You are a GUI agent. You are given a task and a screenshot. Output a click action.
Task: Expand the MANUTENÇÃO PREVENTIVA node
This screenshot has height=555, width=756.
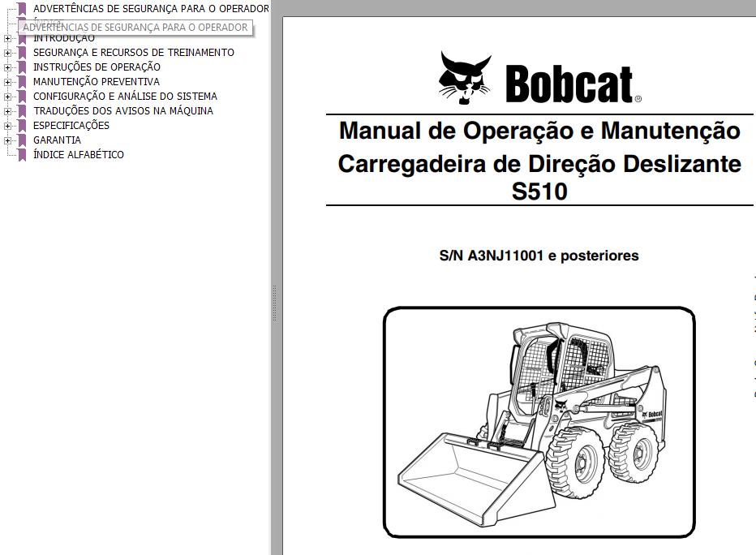[x=7, y=83]
